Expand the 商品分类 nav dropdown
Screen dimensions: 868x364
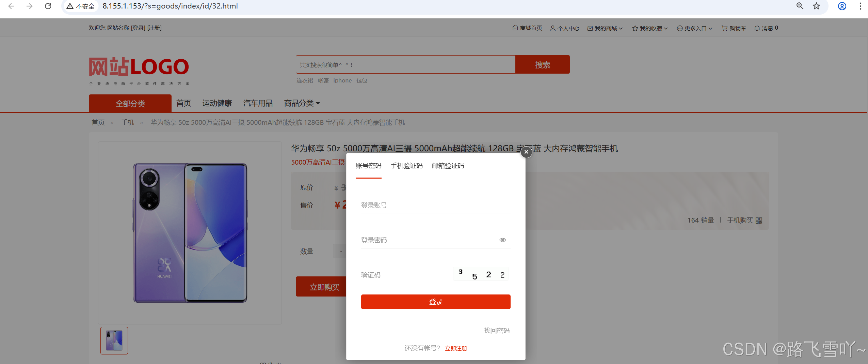[302, 103]
